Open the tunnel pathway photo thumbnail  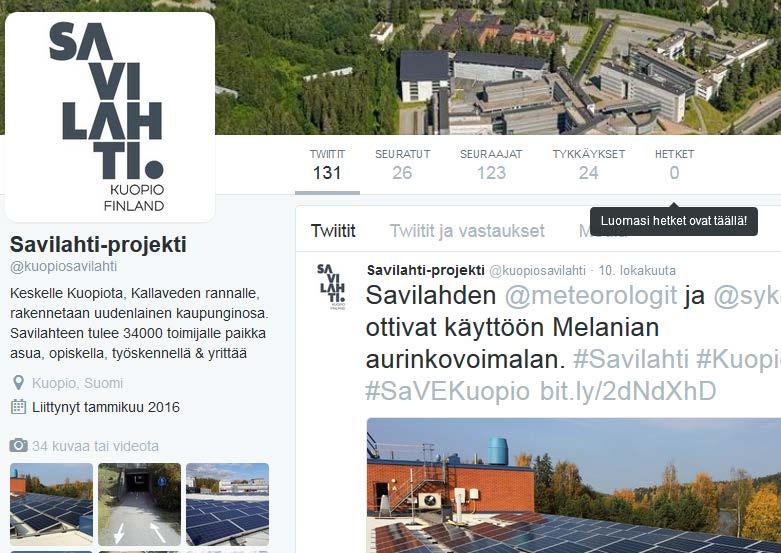pyautogui.click(x=139, y=504)
